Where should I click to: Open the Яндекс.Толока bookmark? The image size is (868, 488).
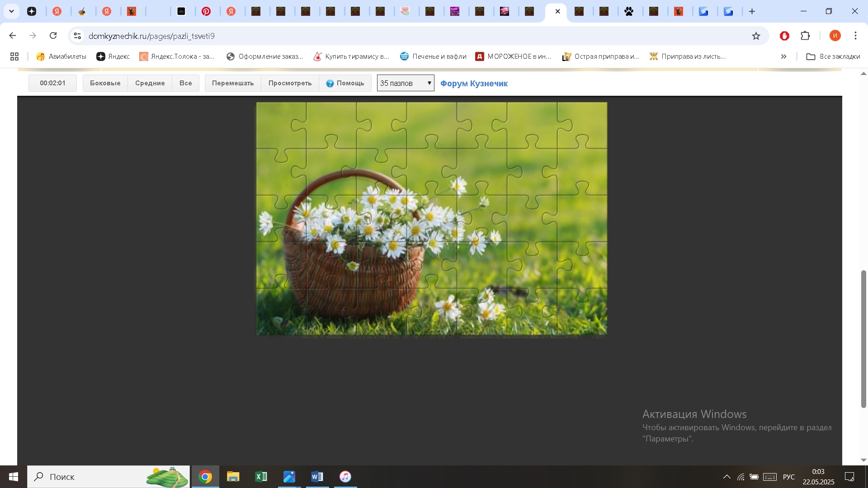177,56
